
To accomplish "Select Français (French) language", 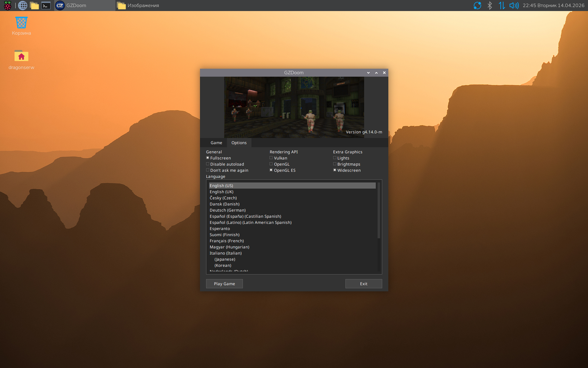I will pyautogui.click(x=292, y=241).
